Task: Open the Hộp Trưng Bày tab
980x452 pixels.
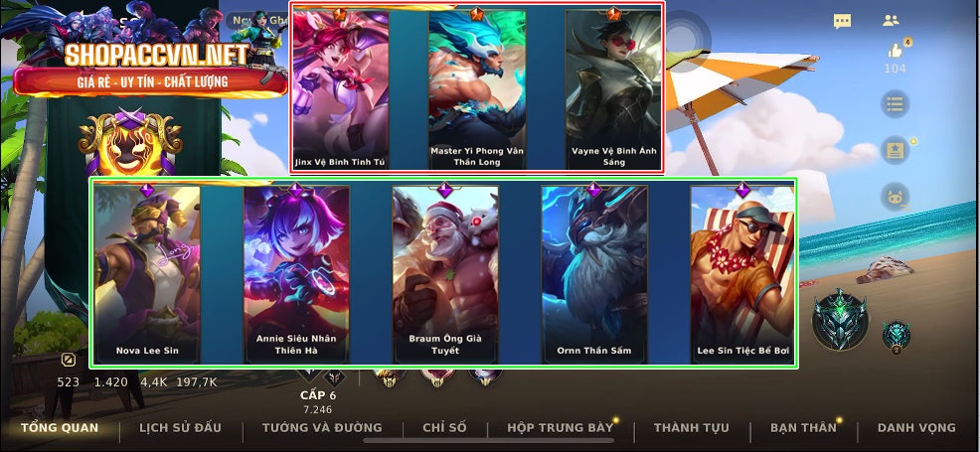Action: click(x=560, y=427)
